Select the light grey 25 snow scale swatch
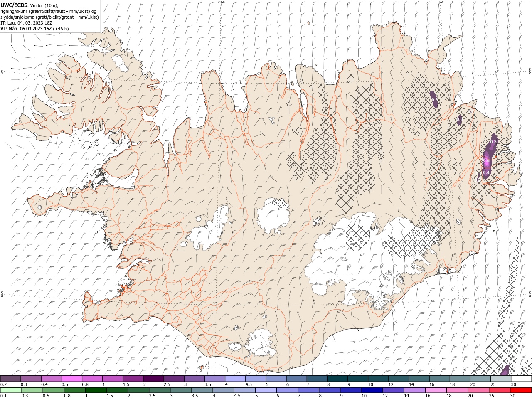532x399 pixels. tap(501, 379)
